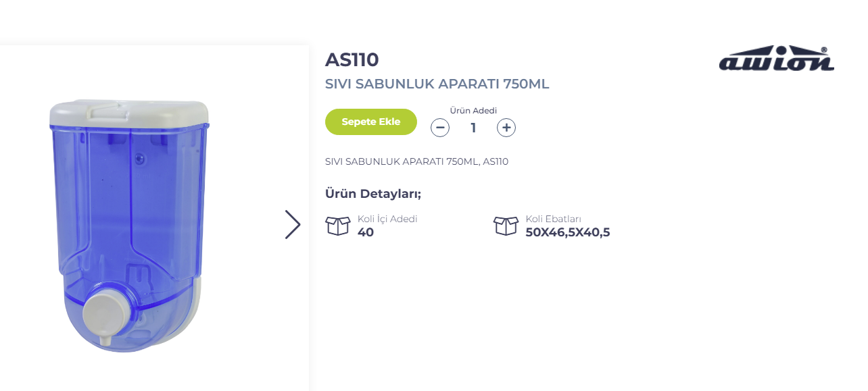Click the Ürün Detayları heading
The image size is (868, 391).
373,194
